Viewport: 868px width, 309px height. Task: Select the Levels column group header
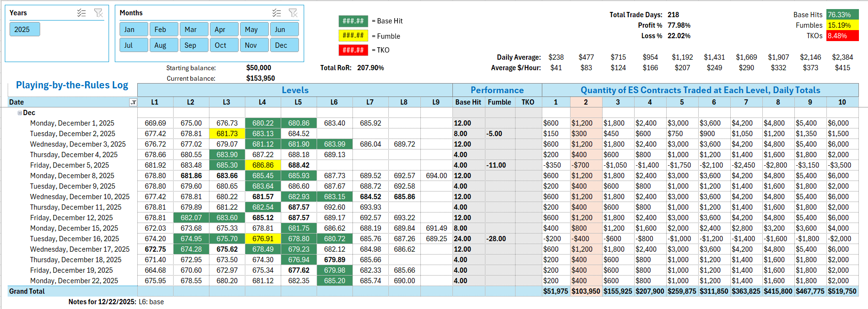pyautogui.click(x=295, y=90)
